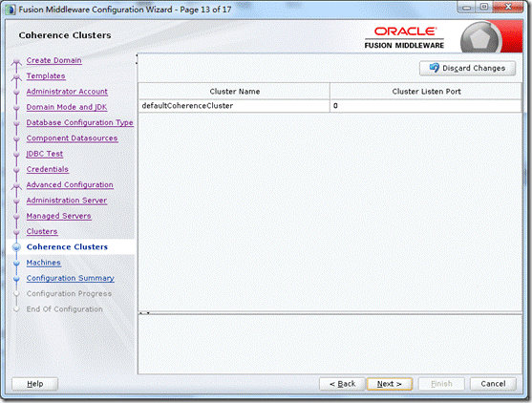Jump to Database Configuration Type step
Screen dimensions: 532x403
[79, 123]
